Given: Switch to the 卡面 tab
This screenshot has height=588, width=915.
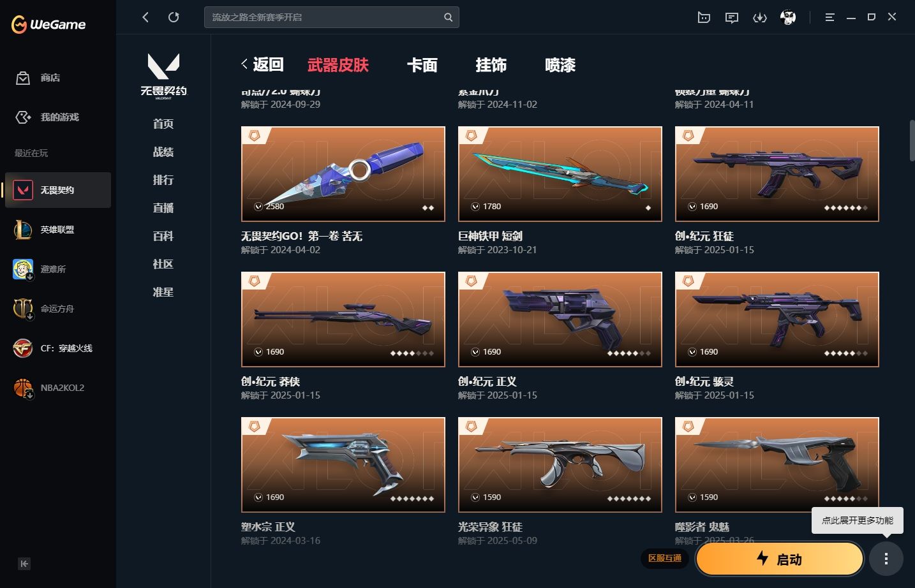Looking at the screenshot, I should pyautogui.click(x=422, y=65).
